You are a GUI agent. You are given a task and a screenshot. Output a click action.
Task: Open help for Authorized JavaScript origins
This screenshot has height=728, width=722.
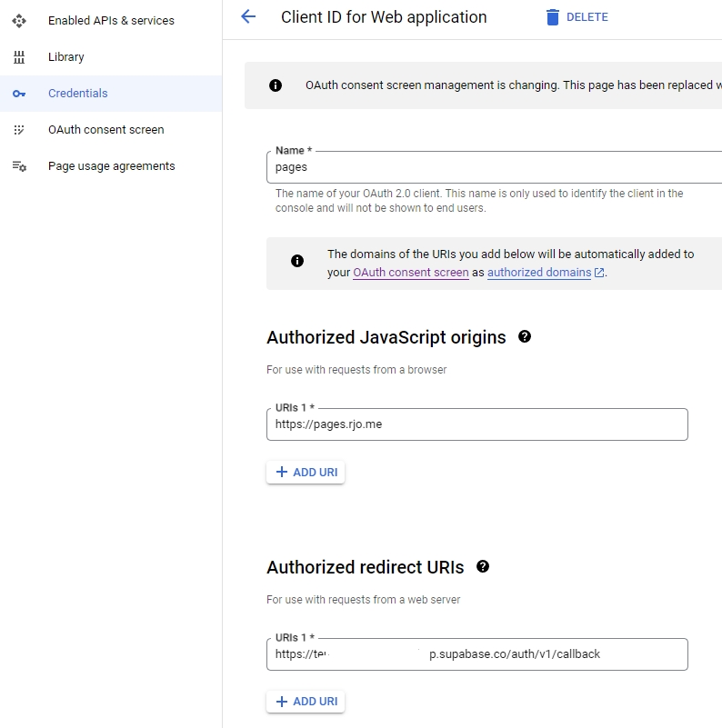pyautogui.click(x=525, y=336)
